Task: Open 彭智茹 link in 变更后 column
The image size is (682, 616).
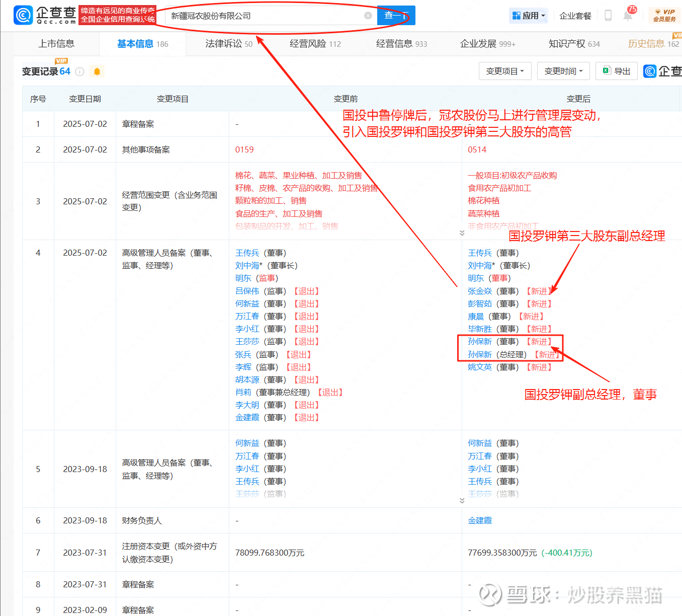Action: click(480, 303)
